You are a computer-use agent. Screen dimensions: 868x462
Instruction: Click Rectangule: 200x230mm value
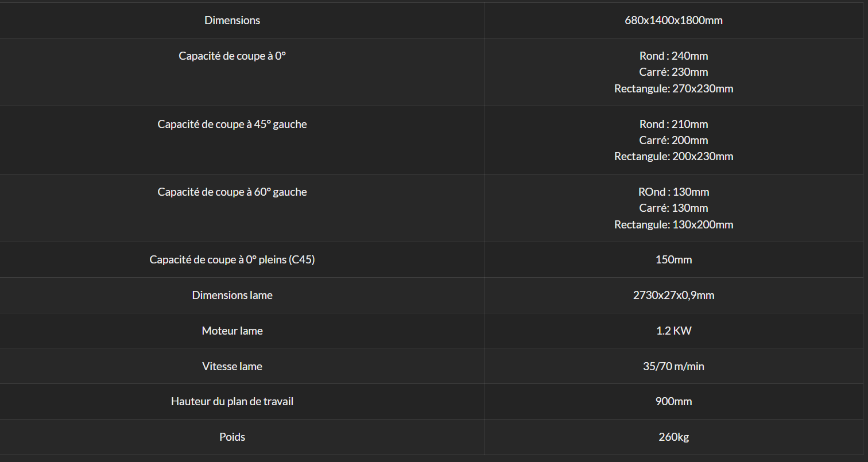point(673,157)
